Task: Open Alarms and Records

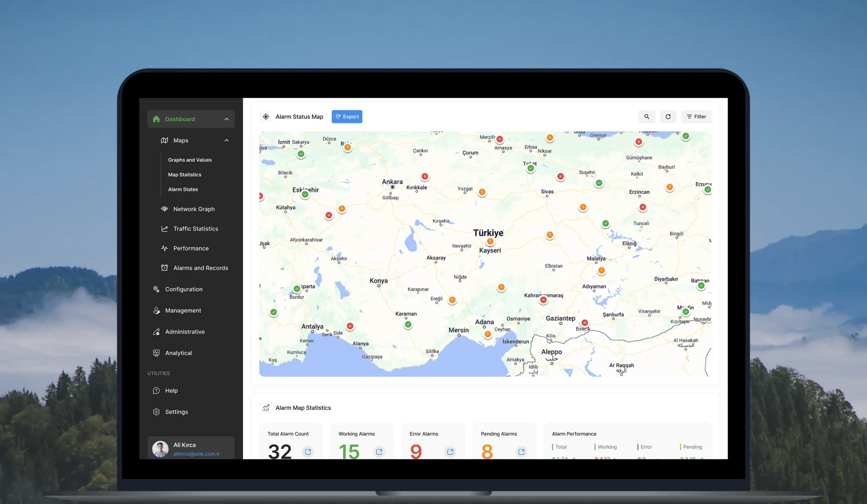Action: (x=200, y=268)
